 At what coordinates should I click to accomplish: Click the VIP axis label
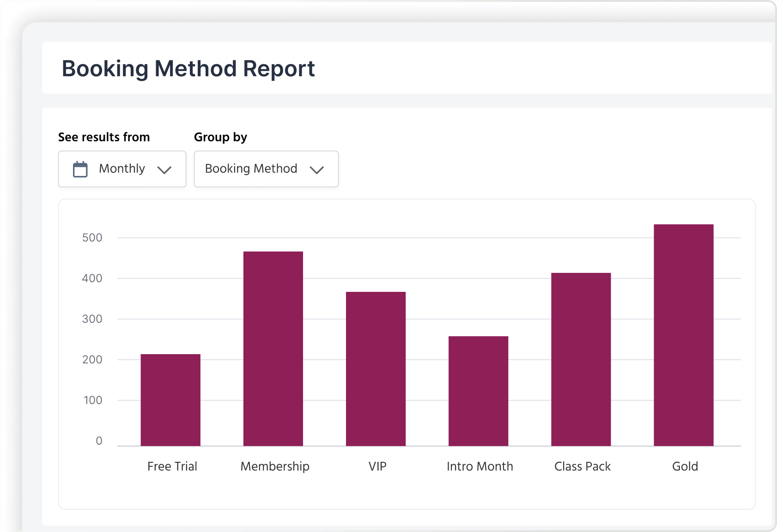pyautogui.click(x=377, y=466)
